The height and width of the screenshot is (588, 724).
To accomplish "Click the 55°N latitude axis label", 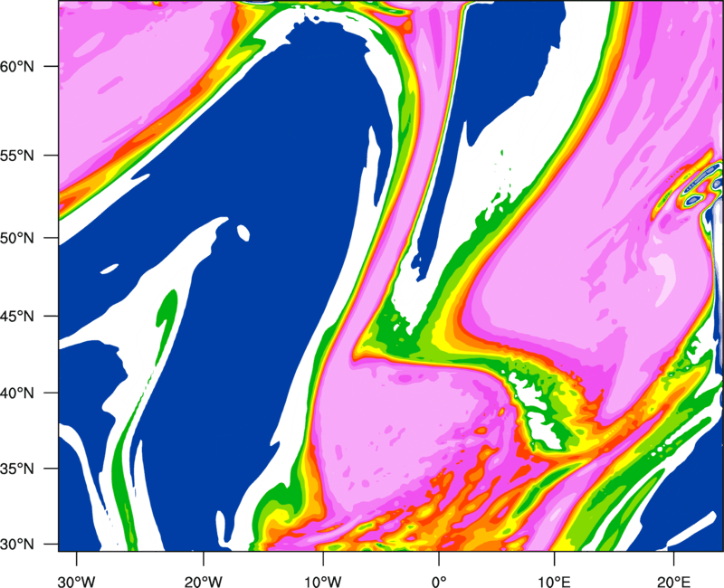I will coord(17,156).
